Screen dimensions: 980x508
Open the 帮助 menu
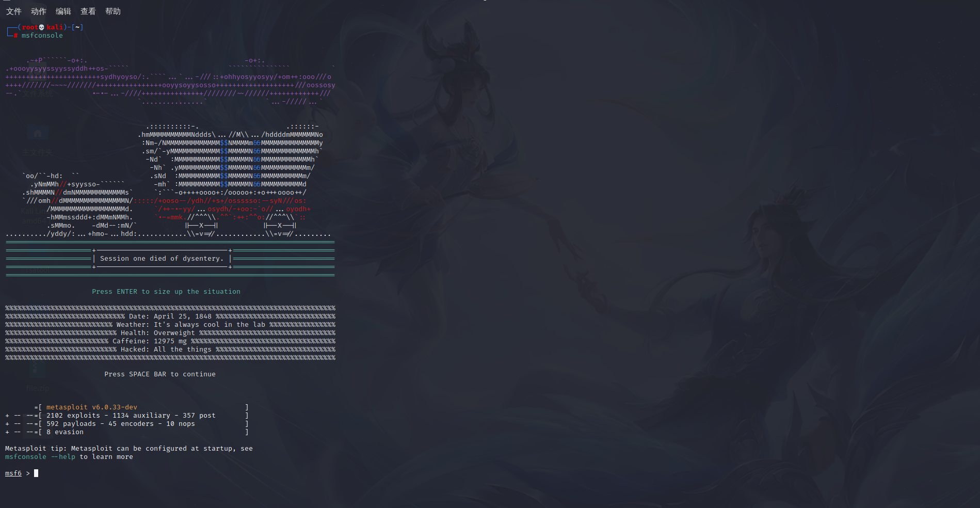[113, 11]
